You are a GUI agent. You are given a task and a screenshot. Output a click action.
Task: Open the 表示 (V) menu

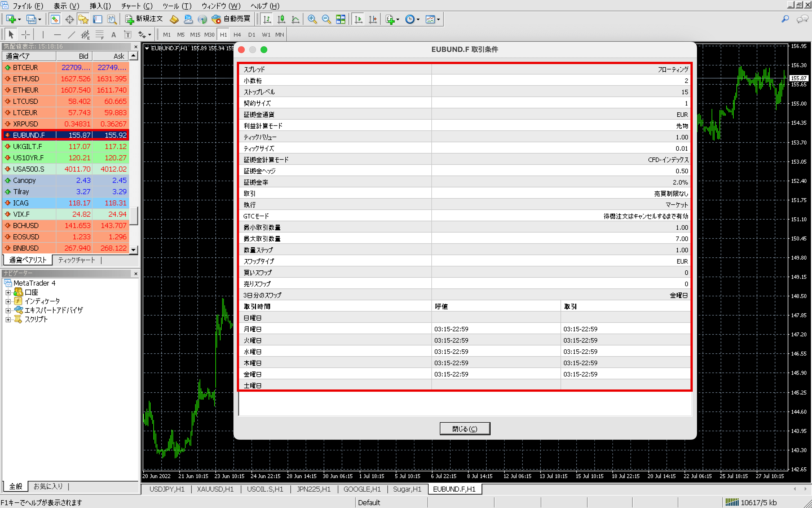pyautogui.click(x=67, y=6)
